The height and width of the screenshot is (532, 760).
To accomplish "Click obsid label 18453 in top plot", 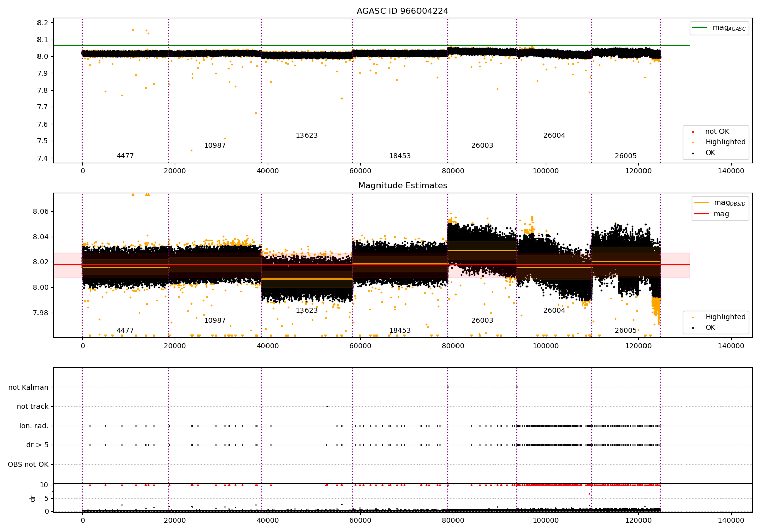I will coord(400,156).
